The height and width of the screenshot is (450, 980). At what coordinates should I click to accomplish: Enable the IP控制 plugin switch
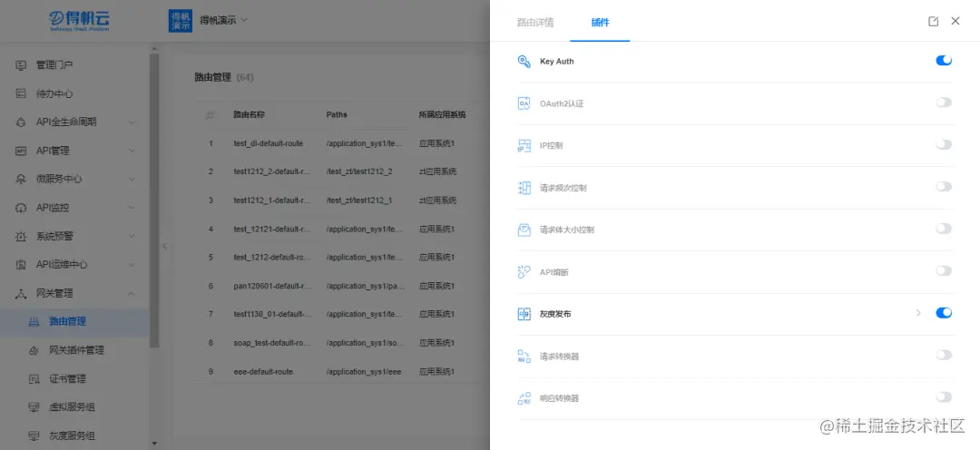coord(944,144)
